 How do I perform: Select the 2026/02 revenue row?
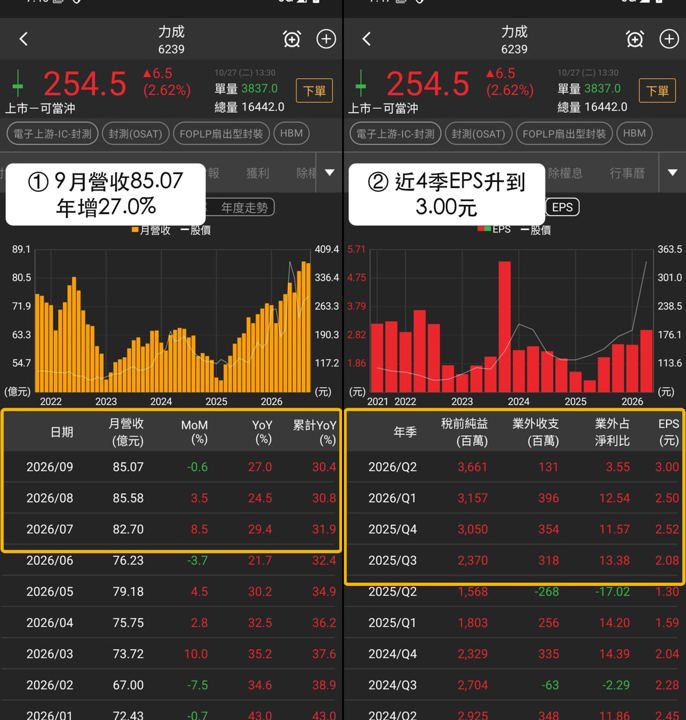tap(171, 685)
